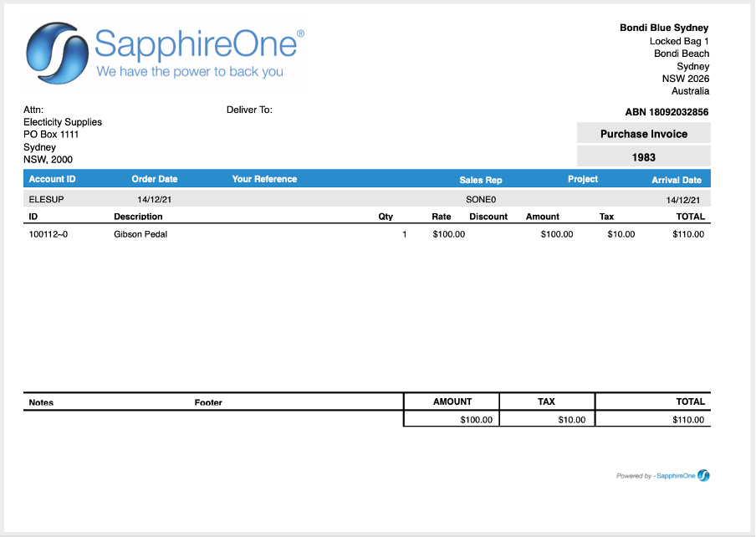Select order date value 14/12/21
Viewport: 756px width, 537px height.
click(154, 199)
